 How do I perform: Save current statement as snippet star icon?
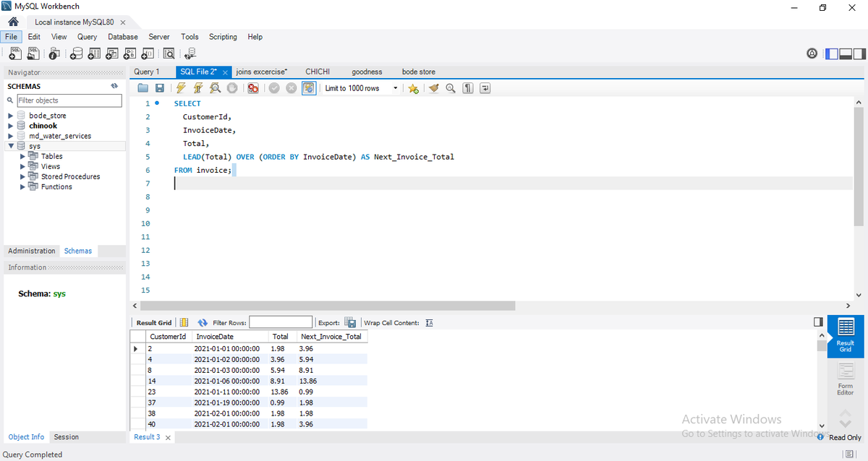tap(413, 88)
